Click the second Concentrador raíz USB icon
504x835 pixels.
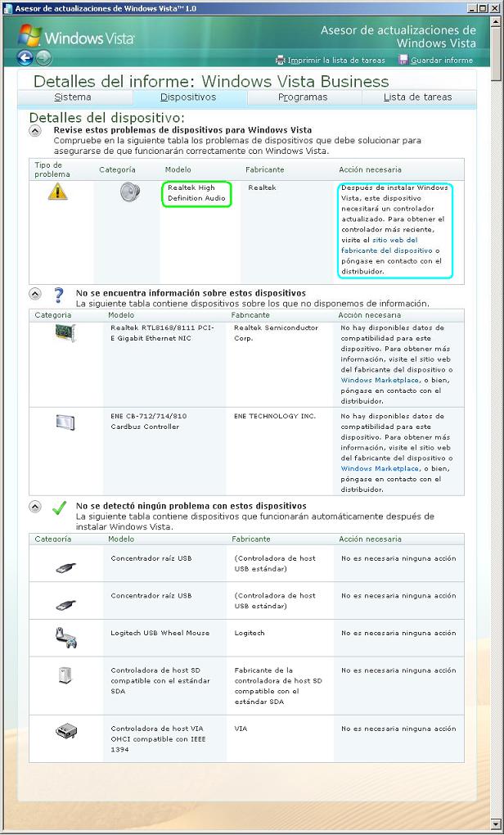66,605
